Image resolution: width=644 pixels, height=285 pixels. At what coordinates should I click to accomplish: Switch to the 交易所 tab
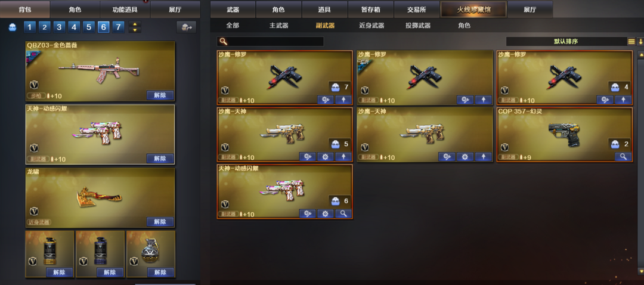pos(416,10)
